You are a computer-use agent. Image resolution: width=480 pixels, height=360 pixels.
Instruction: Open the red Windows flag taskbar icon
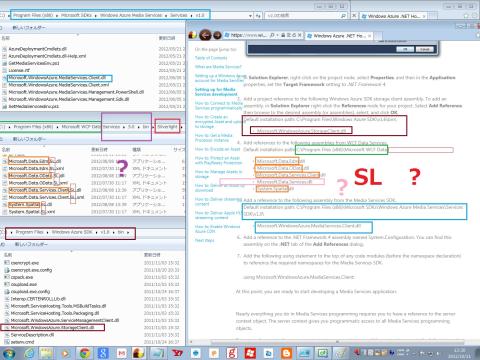[x=250, y=353]
